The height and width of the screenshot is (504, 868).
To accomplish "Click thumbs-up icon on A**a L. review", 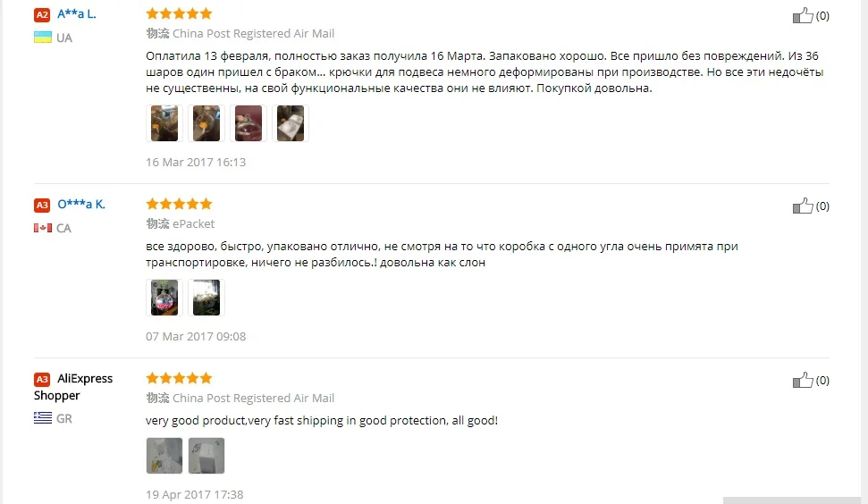I will click(x=802, y=15).
